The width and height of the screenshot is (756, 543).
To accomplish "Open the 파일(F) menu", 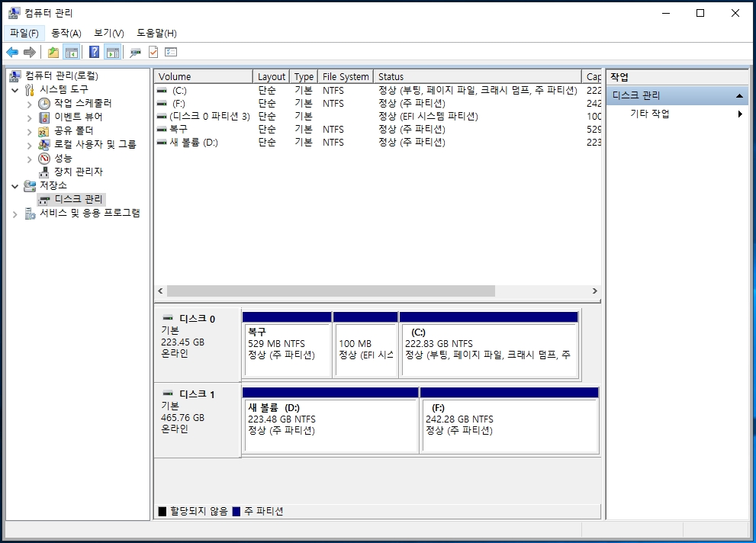I will pos(24,34).
